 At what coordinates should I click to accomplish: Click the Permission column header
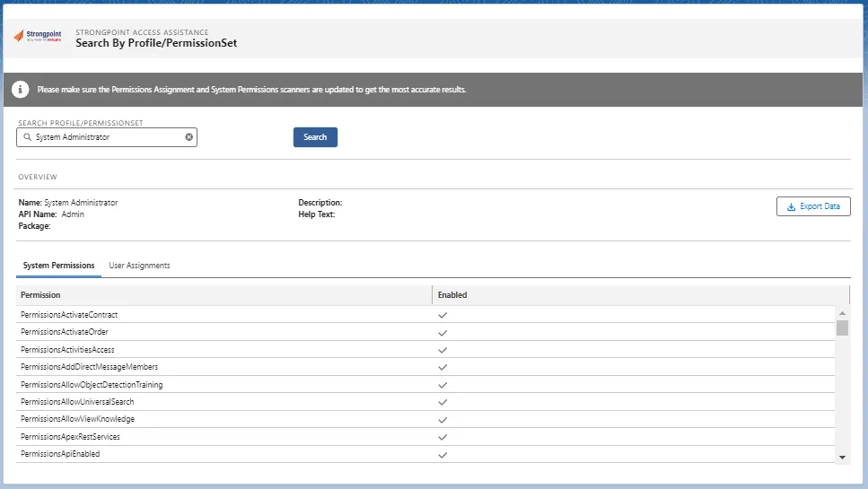pyautogui.click(x=224, y=295)
